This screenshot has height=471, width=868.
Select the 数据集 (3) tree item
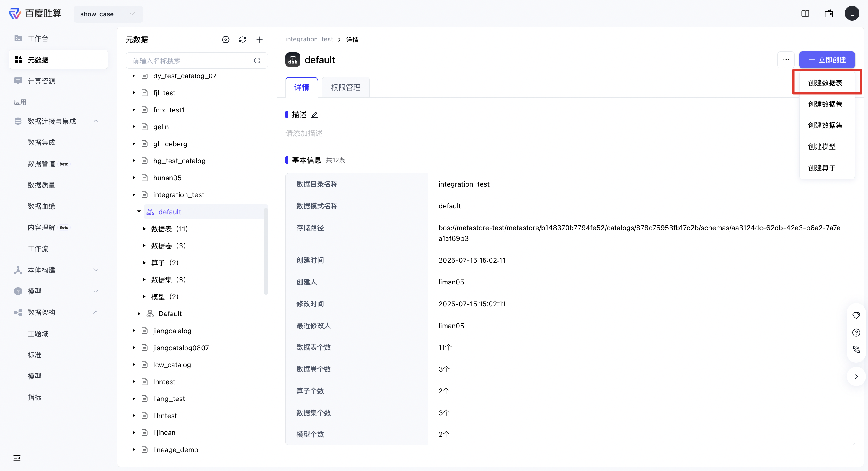click(169, 280)
